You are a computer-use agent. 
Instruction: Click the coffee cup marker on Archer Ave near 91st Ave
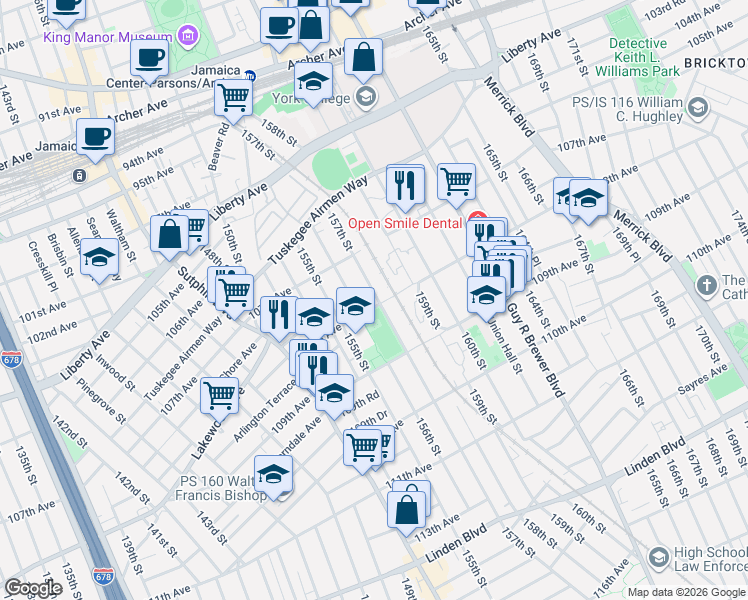point(95,140)
